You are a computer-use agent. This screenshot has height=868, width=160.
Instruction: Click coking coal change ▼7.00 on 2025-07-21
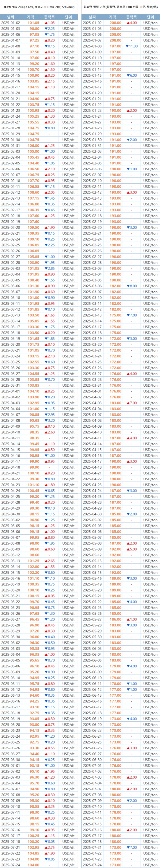pos(132,848)
